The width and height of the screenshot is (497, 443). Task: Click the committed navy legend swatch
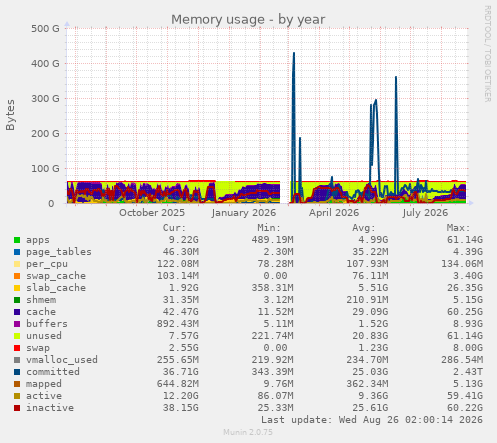(17, 372)
